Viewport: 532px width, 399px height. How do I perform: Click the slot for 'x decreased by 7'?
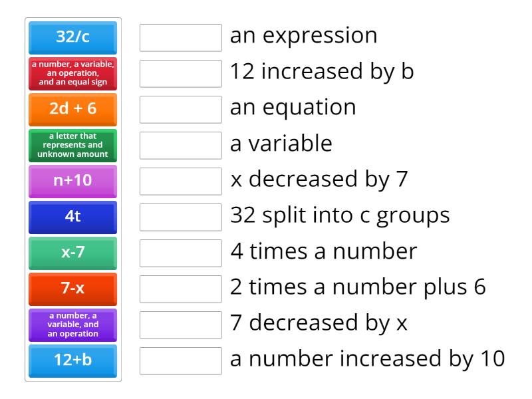point(180,181)
